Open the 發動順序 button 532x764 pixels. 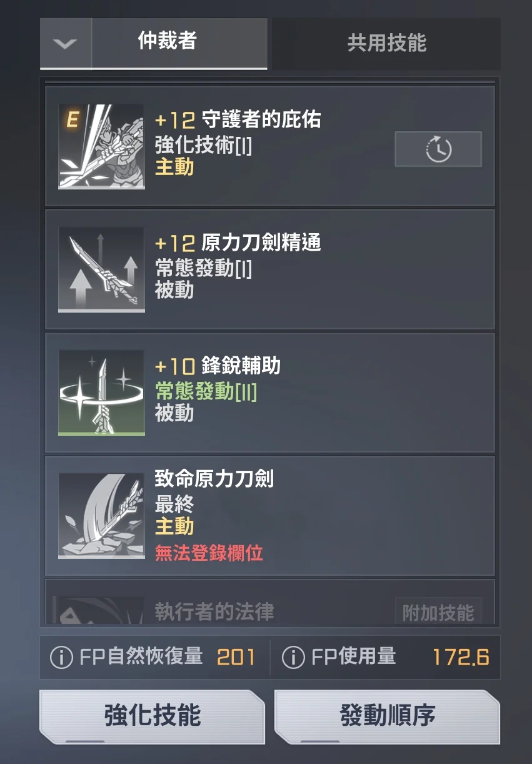click(x=388, y=716)
